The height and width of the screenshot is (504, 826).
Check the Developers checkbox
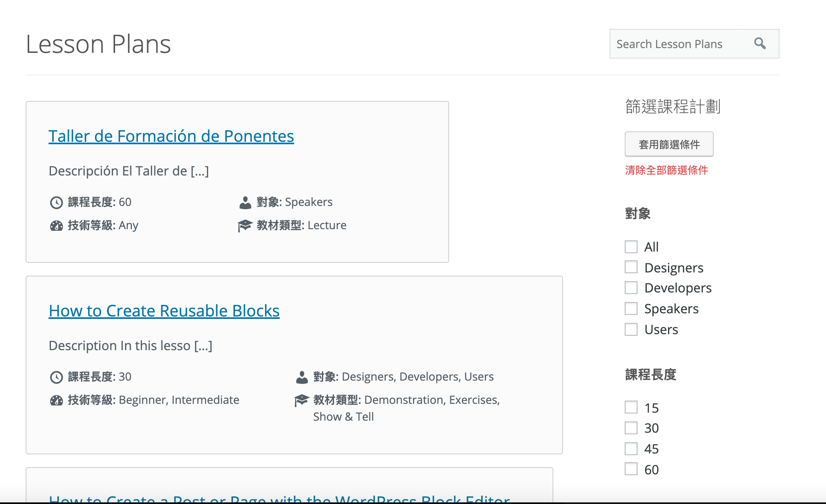click(x=631, y=288)
